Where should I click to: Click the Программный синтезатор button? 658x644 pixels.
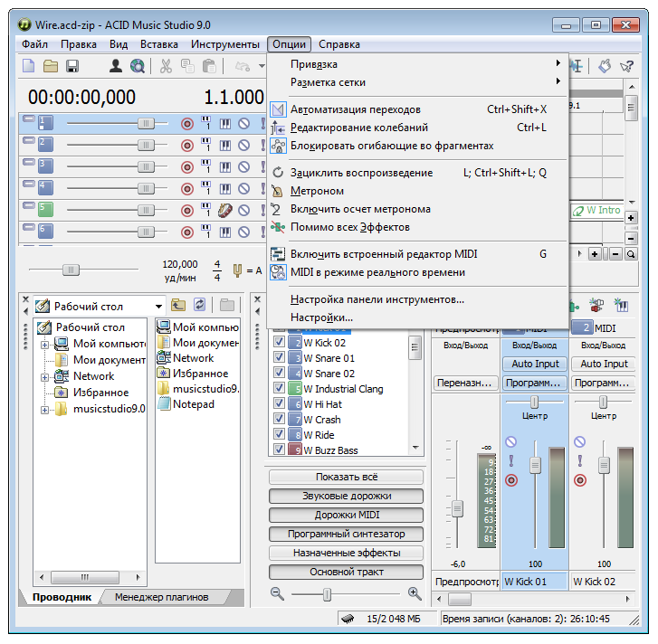point(347,534)
